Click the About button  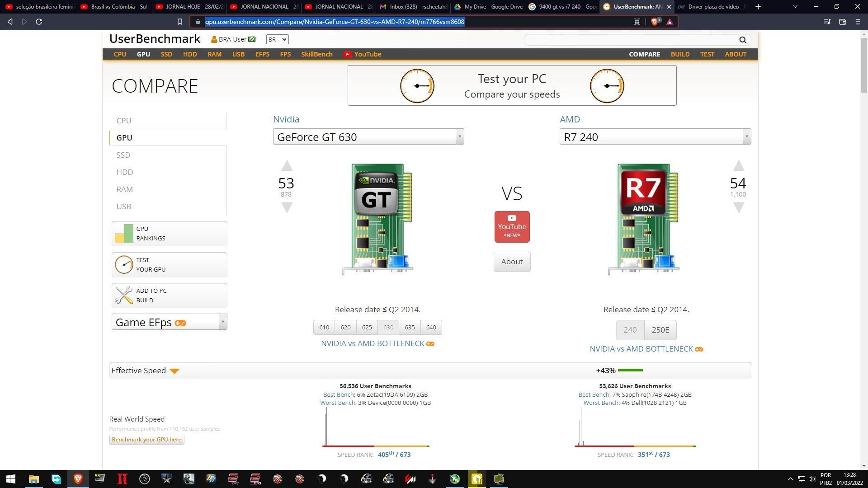coord(512,262)
